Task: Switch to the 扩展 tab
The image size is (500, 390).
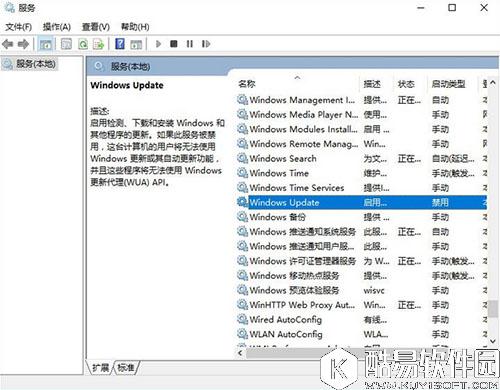Action: click(x=100, y=368)
